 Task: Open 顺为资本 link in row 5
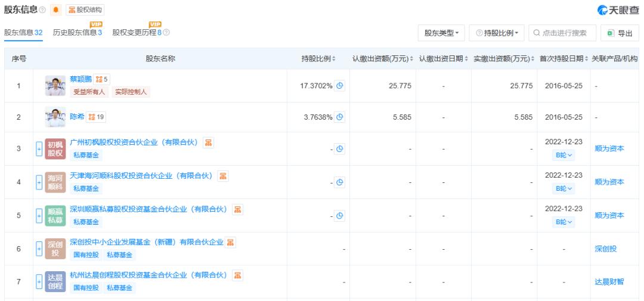[609, 216]
